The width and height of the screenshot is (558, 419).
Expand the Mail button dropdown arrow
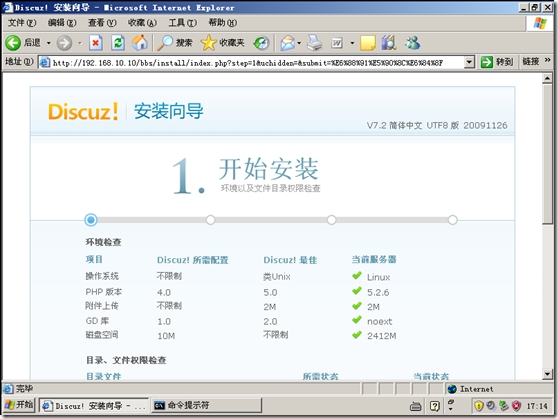[299, 43]
